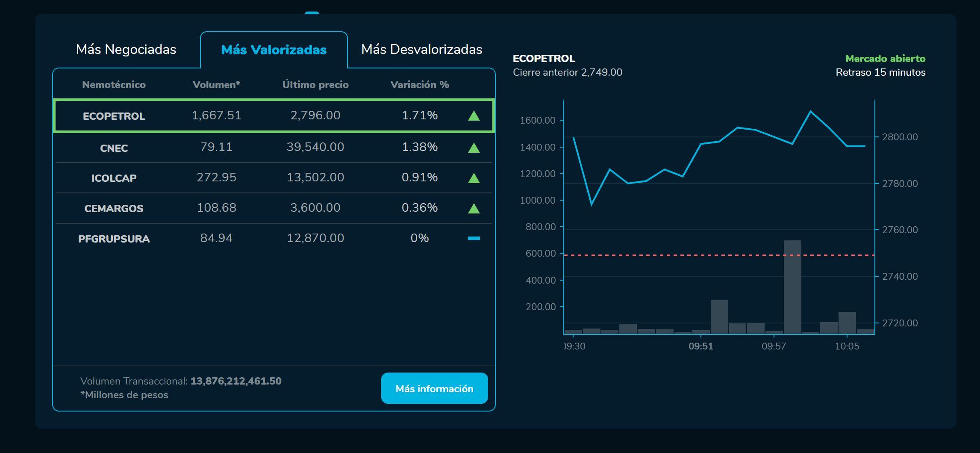This screenshot has height=453, width=980.
Task: Select the ECOPETROL highlighted row
Action: coord(274,115)
